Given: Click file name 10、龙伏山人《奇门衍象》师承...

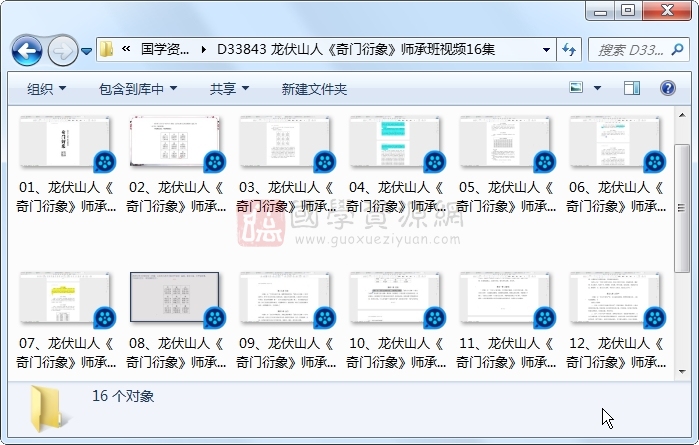Looking at the screenshot, I should pyautogui.click(x=396, y=352).
